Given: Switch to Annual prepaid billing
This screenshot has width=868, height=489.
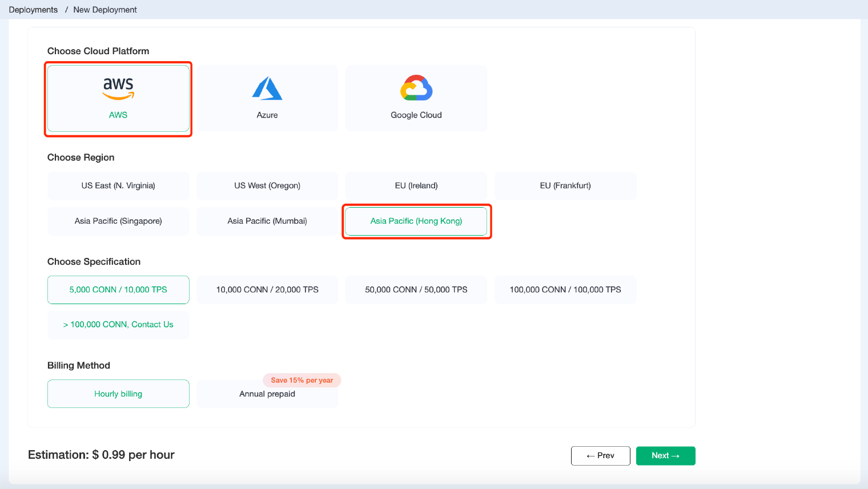Looking at the screenshot, I should [267, 394].
